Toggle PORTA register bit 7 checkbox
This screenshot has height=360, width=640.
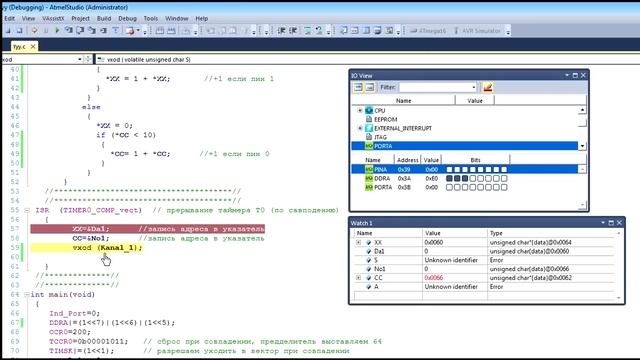(449, 187)
